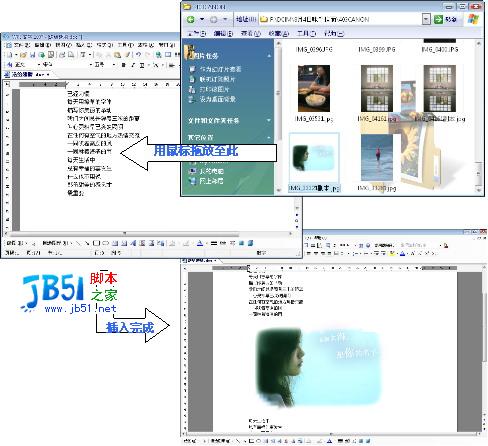Open the paragraph style dropdown showing 正文
Image resolution: width=488 pixels, height=446 pixels.
tap(39, 64)
